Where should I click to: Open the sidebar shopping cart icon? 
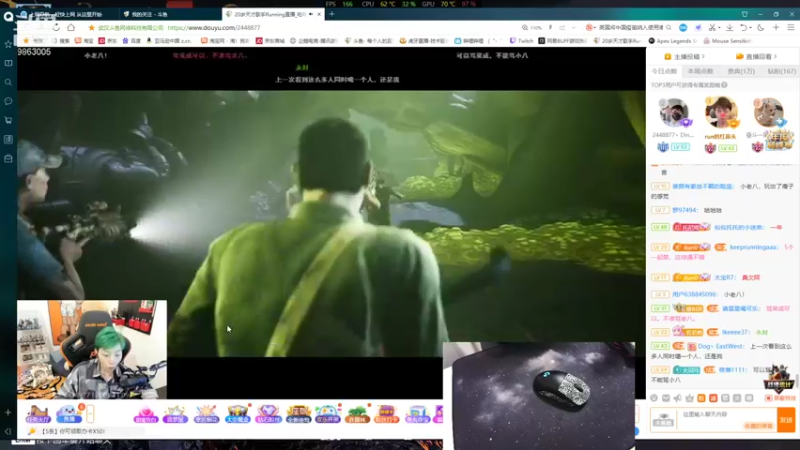coord(8,120)
